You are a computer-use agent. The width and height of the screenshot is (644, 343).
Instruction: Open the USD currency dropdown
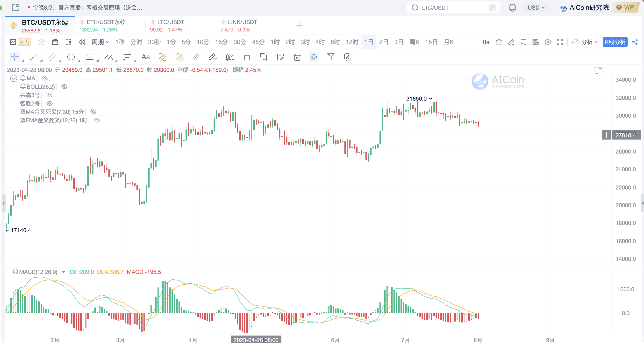click(x=536, y=8)
